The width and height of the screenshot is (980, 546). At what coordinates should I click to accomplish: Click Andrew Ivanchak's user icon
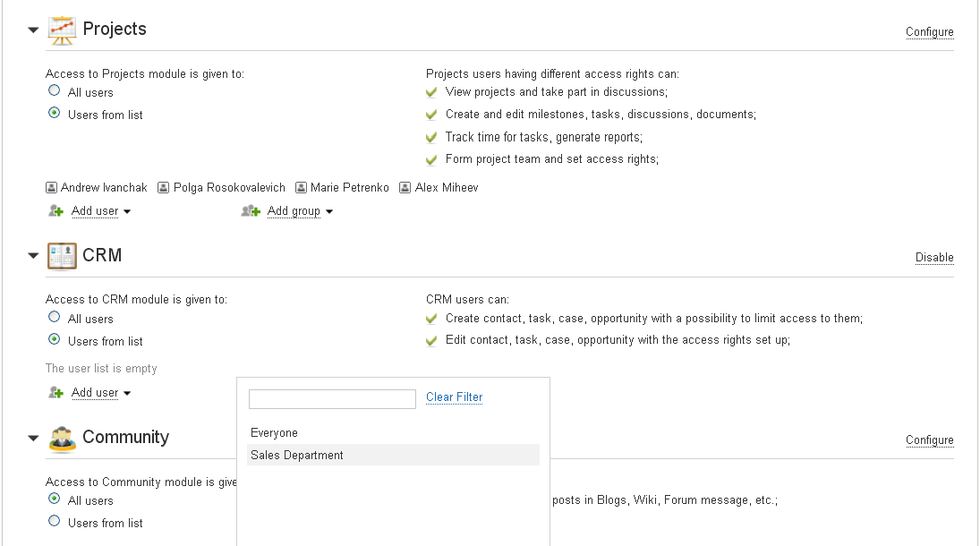(51, 188)
